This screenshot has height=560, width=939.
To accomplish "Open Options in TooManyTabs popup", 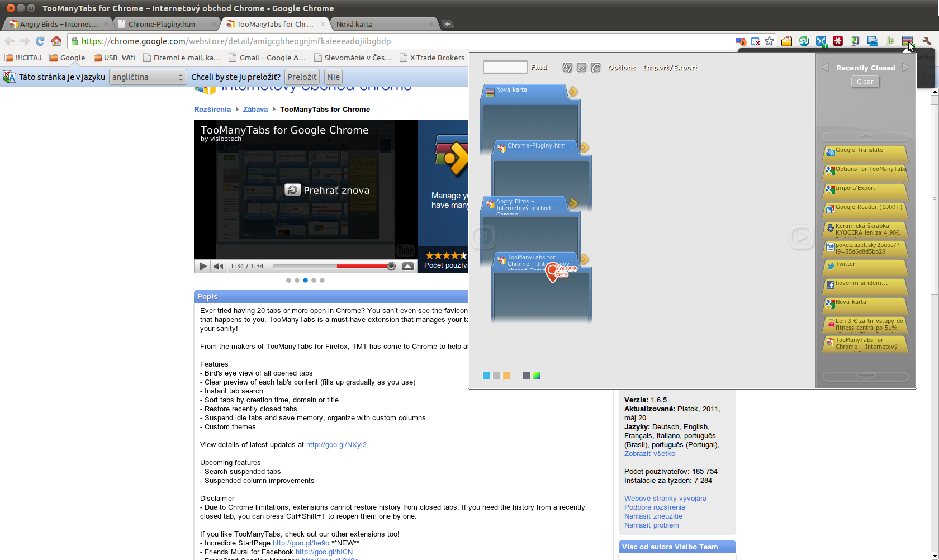I will [x=622, y=68].
